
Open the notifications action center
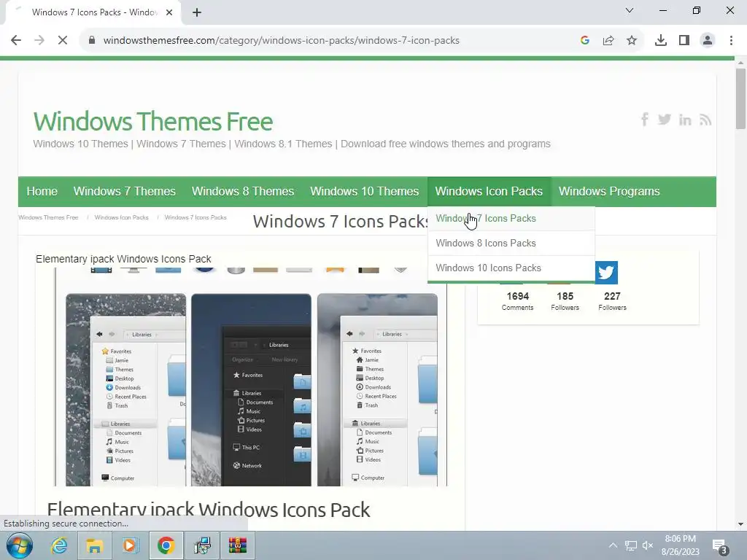point(719,546)
